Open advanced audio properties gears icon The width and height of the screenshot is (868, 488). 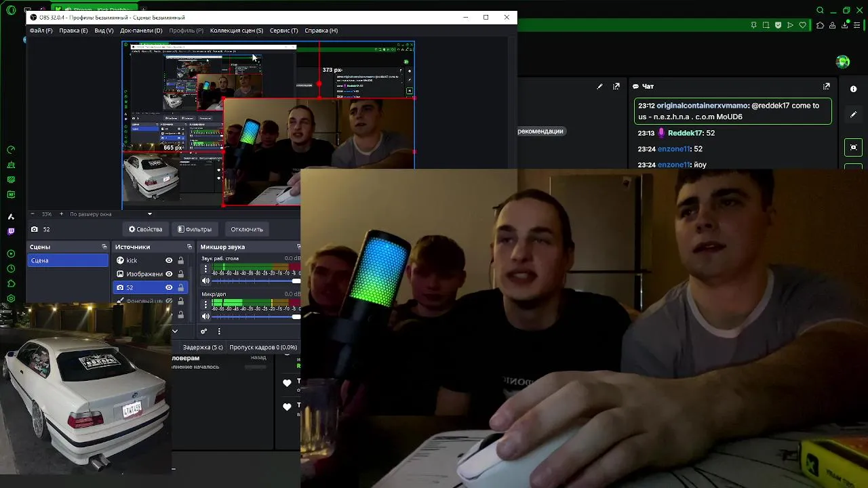[x=203, y=331]
